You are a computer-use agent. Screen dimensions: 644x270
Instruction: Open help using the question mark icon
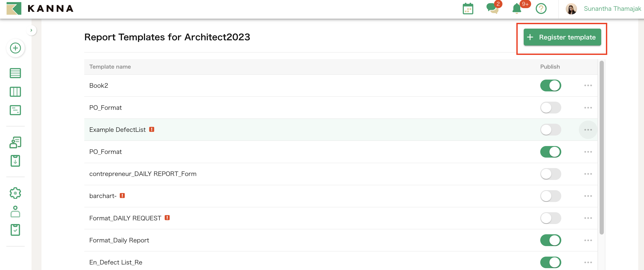541,9
